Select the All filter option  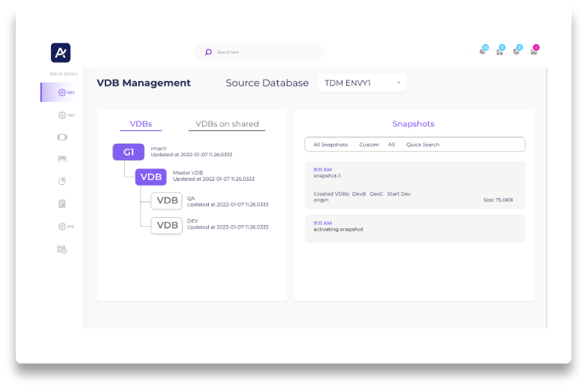click(x=392, y=144)
